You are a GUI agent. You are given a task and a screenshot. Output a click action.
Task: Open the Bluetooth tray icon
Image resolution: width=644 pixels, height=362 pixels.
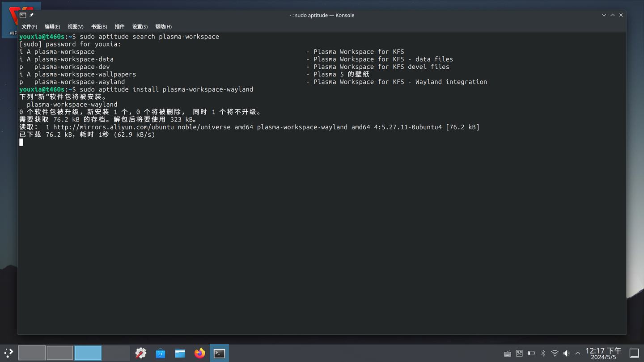pyautogui.click(x=542, y=353)
